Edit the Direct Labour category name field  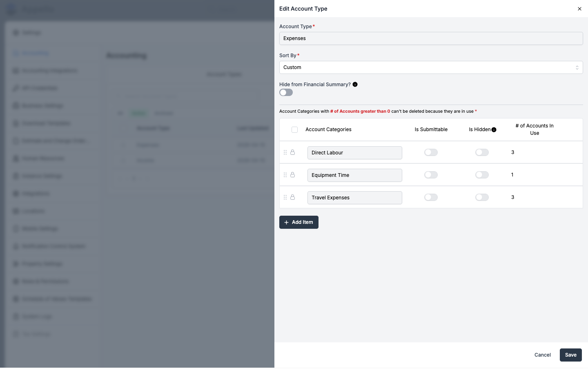[355, 153]
